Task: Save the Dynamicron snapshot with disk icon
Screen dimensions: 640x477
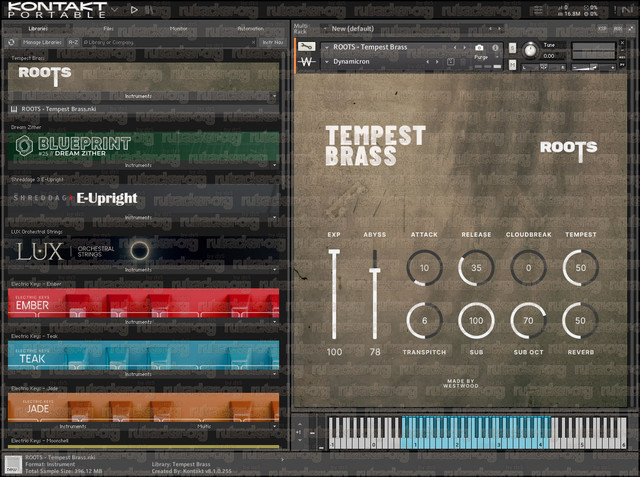Action: click(451, 62)
